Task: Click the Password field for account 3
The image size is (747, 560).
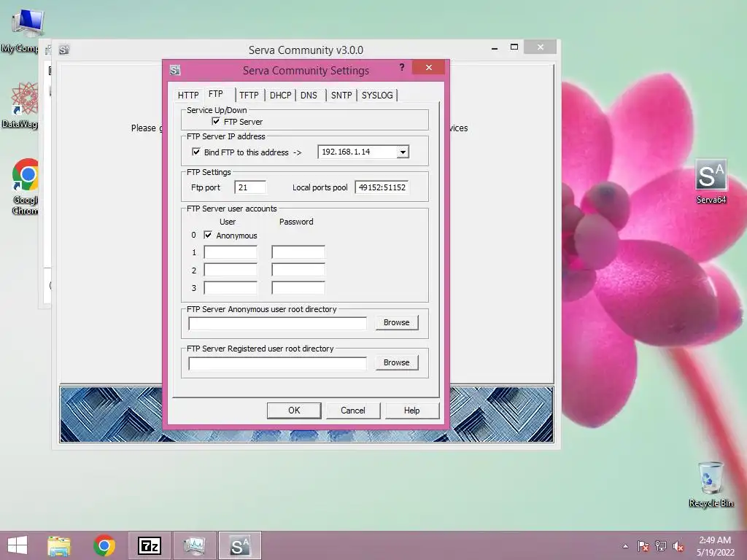Action: click(298, 287)
